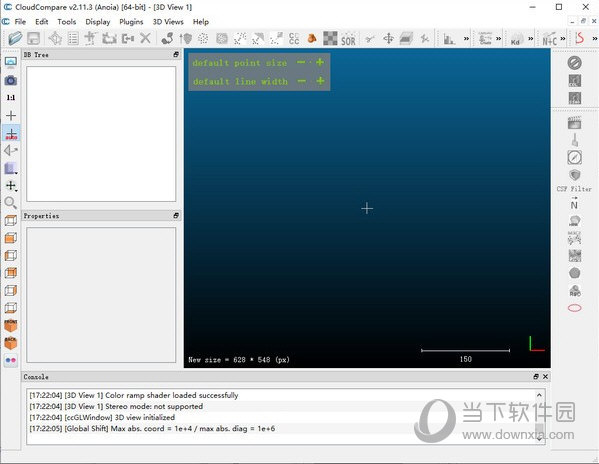The width and height of the screenshot is (599, 464).
Task: Click the CC cloud-to-cloud distance icon
Action: [293, 39]
